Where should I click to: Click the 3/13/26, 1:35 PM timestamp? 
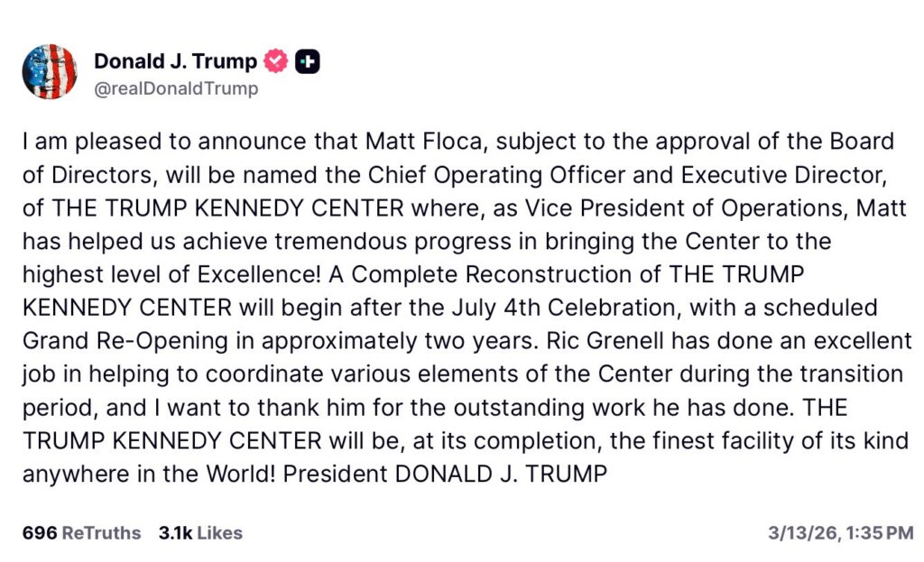(x=840, y=533)
